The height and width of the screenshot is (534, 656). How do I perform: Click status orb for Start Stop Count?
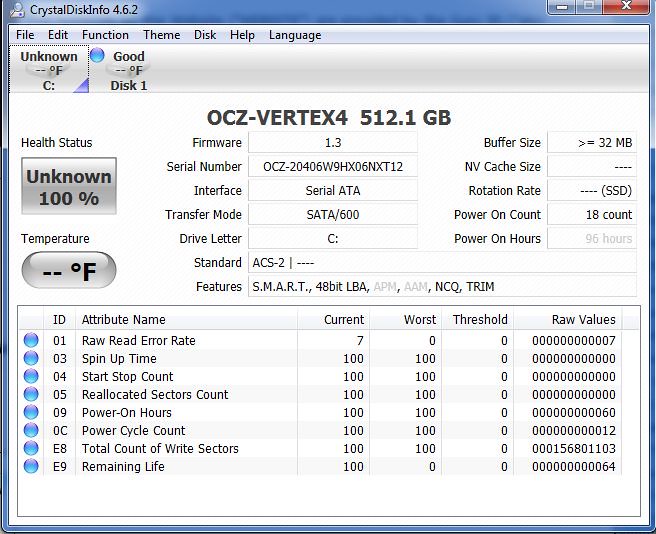click(31, 376)
